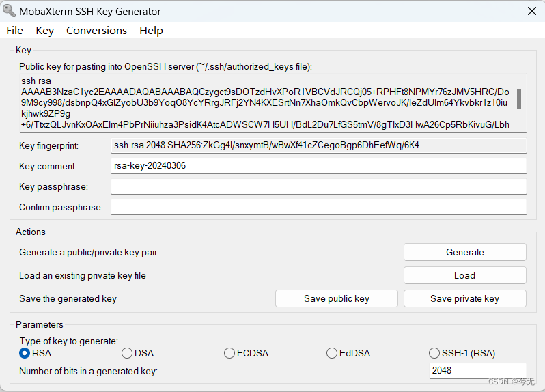
Task: Click the 'Key fingerprint:' label
Action: pos(48,146)
